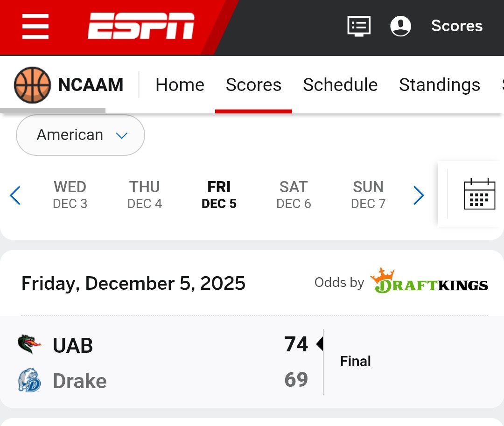Click the NCAAM basketball icon

pyautogui.click(x=32, y=85)
